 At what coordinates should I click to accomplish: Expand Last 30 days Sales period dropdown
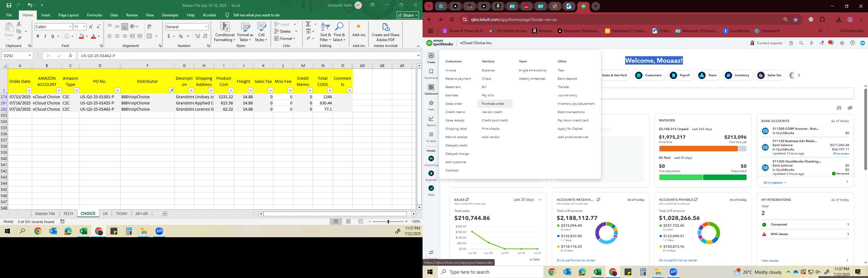coord(528,200)
